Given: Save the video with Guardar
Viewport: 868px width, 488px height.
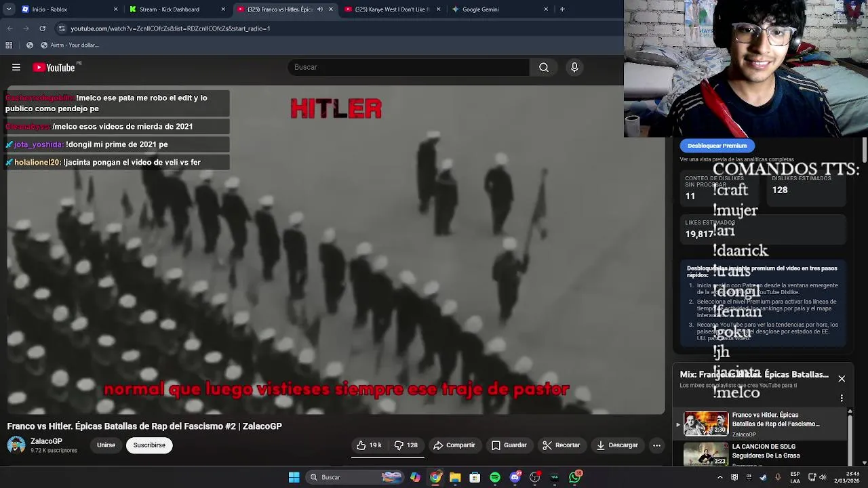Looking at the screenshot, I should coord(509,445).
